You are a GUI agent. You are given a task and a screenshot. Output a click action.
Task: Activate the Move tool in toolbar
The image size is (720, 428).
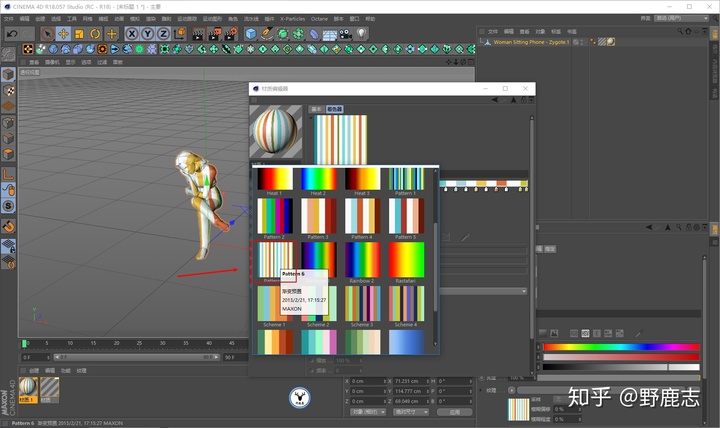coord(63,34)
